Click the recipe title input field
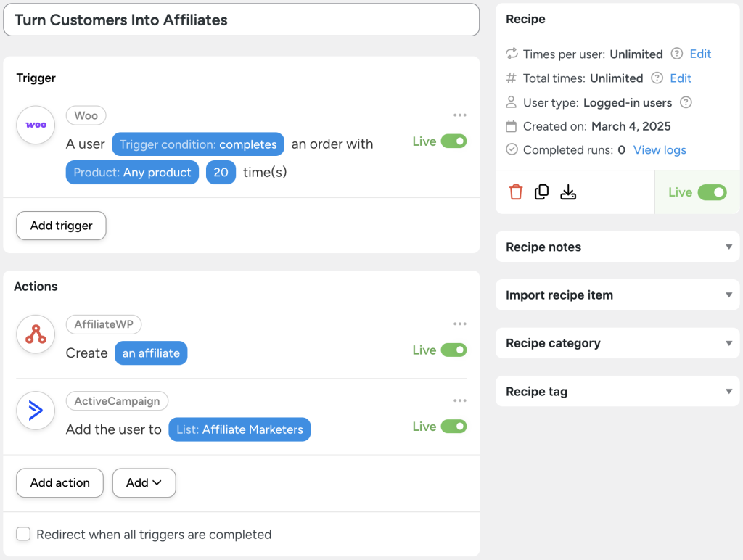 239,20
